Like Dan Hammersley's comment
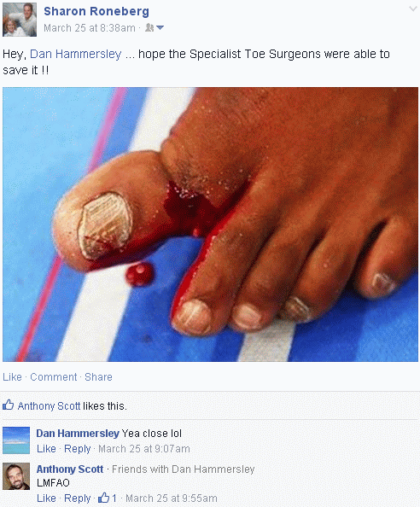 click(46, 449)
